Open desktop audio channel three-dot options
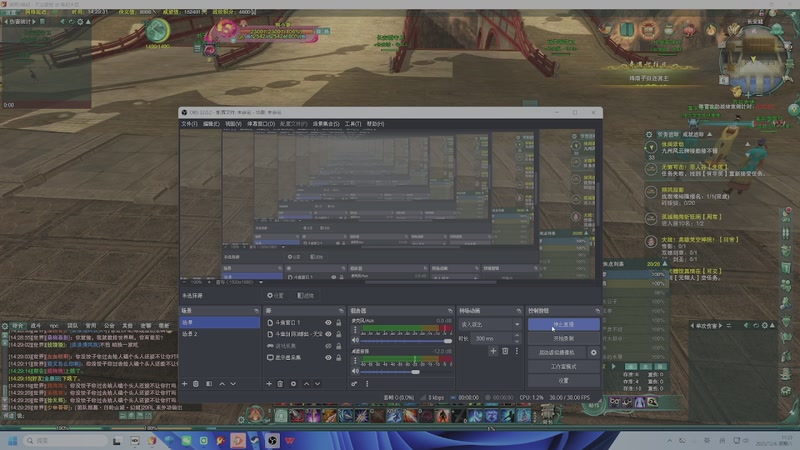The image size is (800, 450). [355, 361]
